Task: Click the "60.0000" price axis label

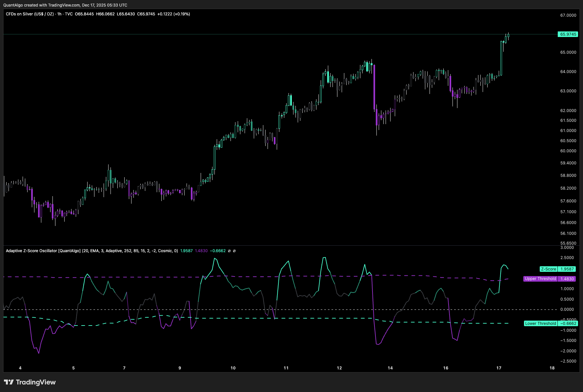Action: pyautogui.click(x=568, y=151)
